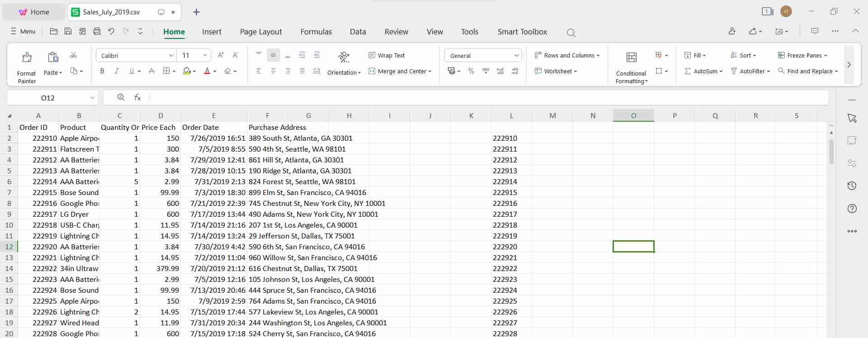Screen dimensions: 868x338
Task: Open the Name Box O12 dropdown arrow
Action: point(92,97)
